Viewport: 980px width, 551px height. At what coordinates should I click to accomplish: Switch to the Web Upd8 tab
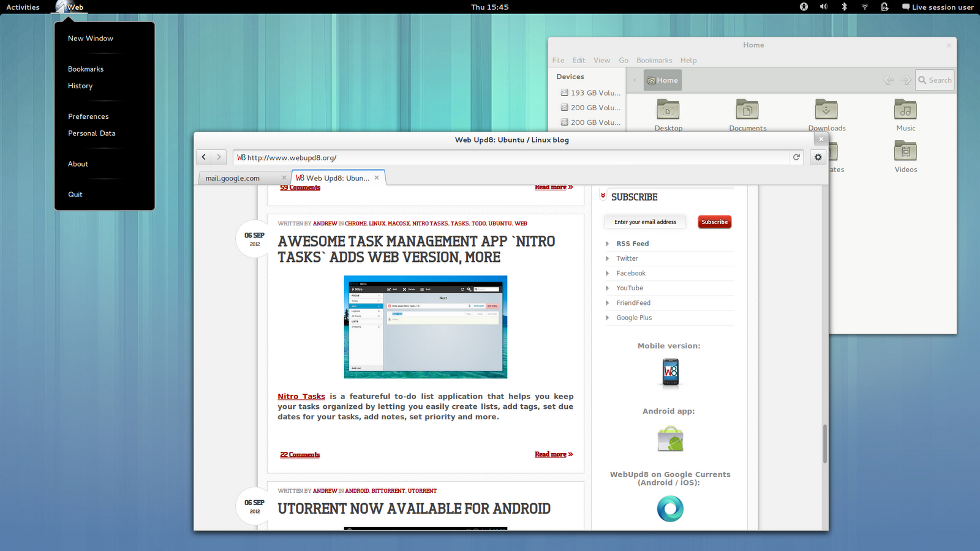pyautogui.click(x=338, y=178)
